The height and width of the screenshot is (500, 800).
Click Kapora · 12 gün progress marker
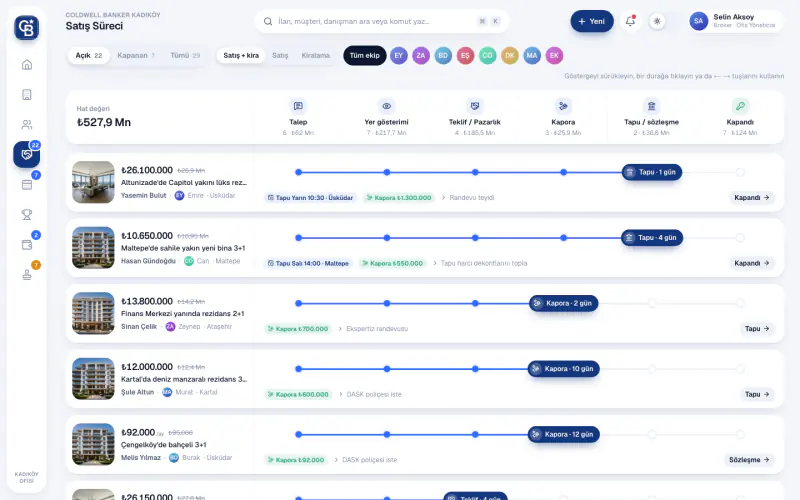[563, 435]
